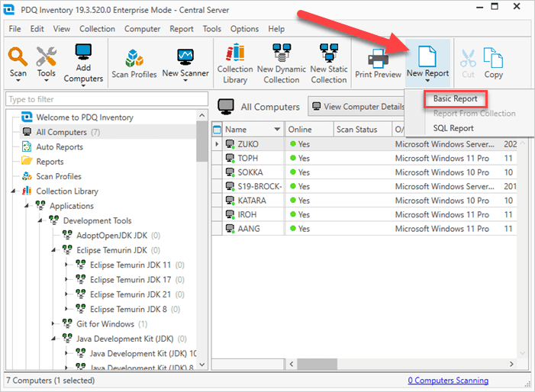535x392 pixels.
Task: Open the Computer menu
Action: click(142, 29)
